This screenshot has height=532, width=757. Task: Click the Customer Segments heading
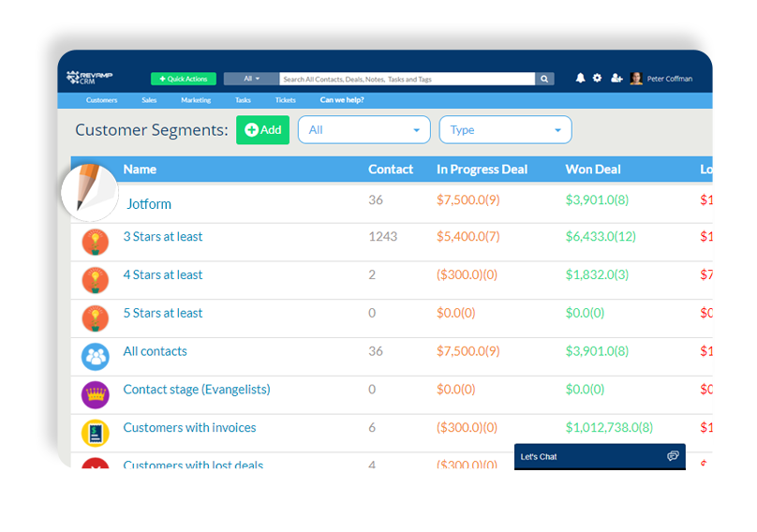tap(152, 130)
